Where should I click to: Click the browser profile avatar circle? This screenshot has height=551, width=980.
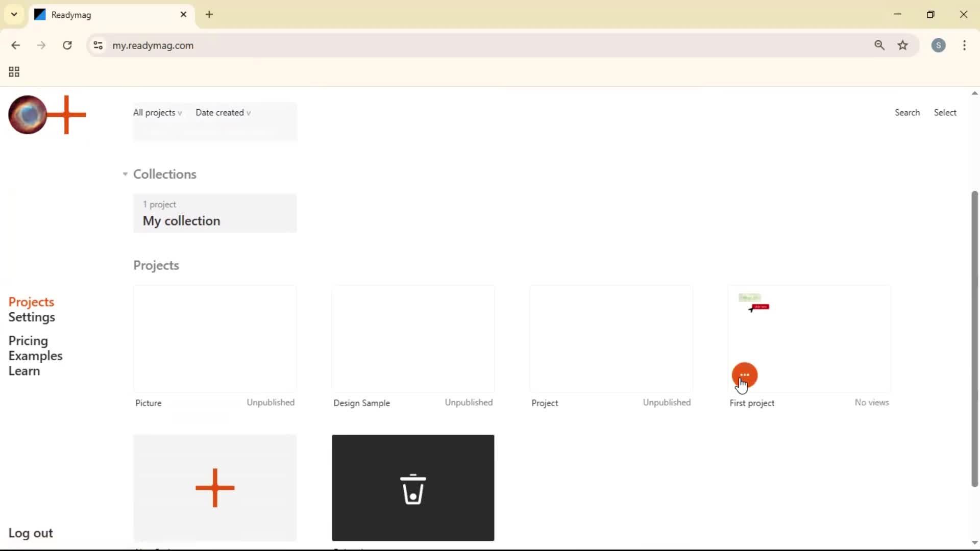939,45
